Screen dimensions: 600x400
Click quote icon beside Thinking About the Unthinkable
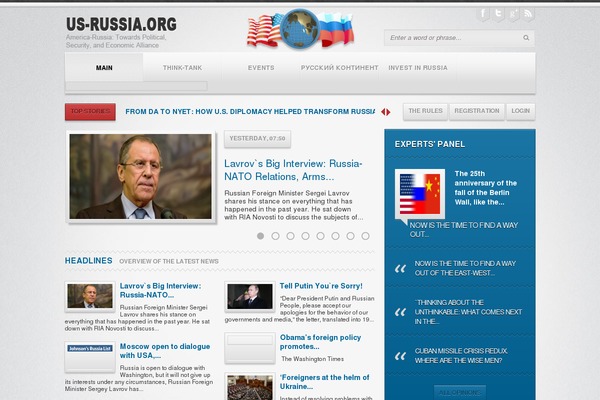pos(400,312)
